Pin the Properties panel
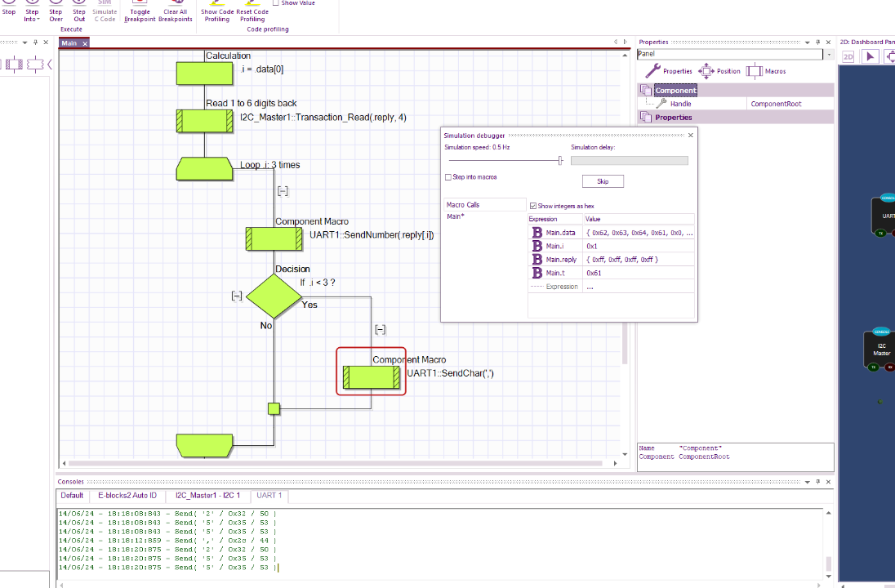Viewport: 895px width, 588px height. coord(818,42)
